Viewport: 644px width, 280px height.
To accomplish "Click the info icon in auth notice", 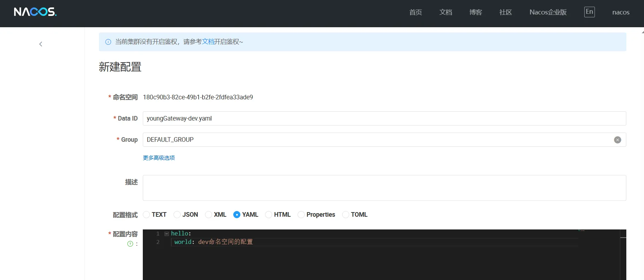I will coord(108,42).
